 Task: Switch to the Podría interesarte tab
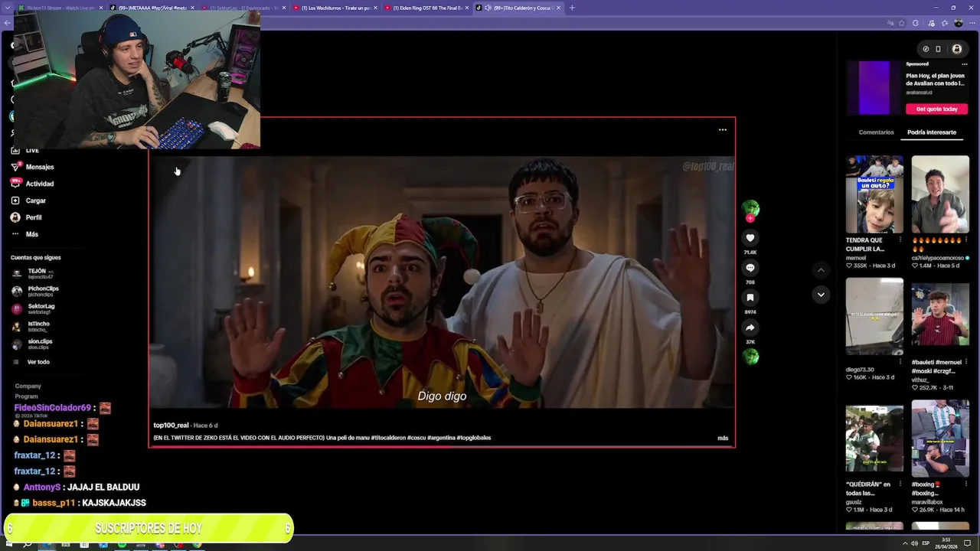pyautogui.click(x=932, y=132)
